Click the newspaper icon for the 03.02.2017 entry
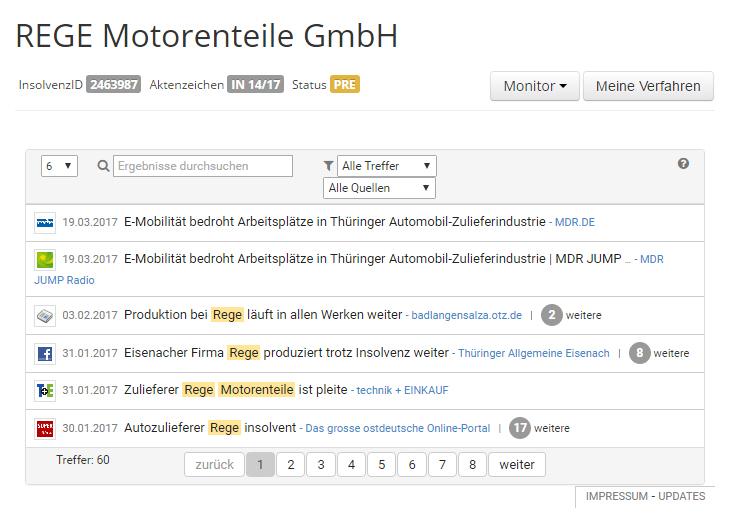738x508 pixels. pos(45,315)
